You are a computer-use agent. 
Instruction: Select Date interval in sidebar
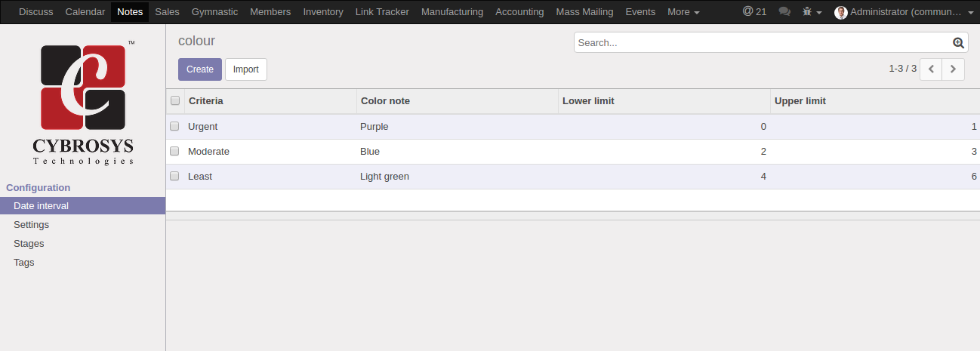pos(82,206)
